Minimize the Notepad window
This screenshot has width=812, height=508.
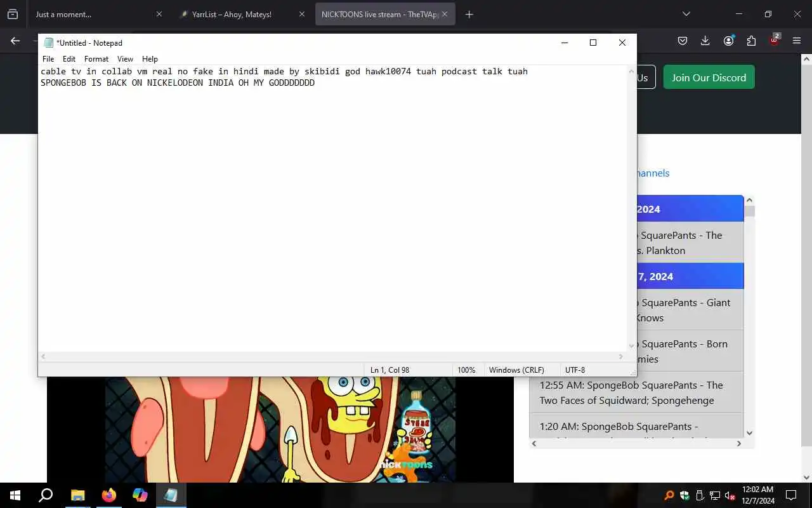(565, 43)
